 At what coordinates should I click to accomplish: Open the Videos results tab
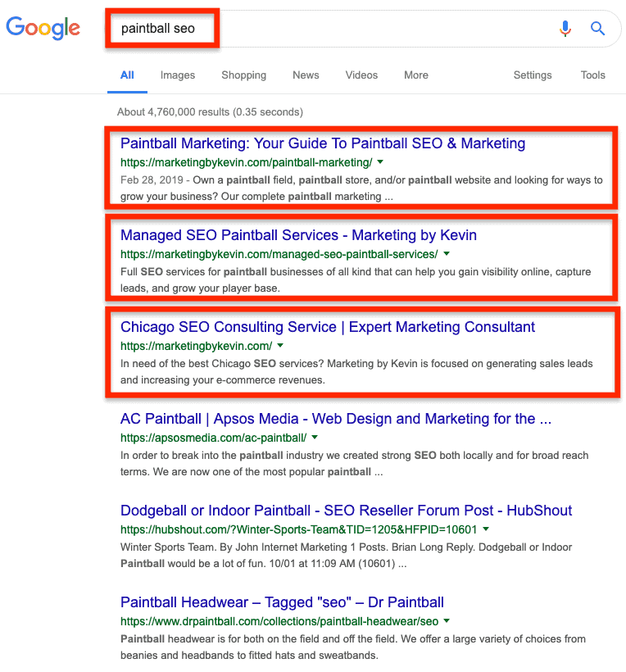361,75
